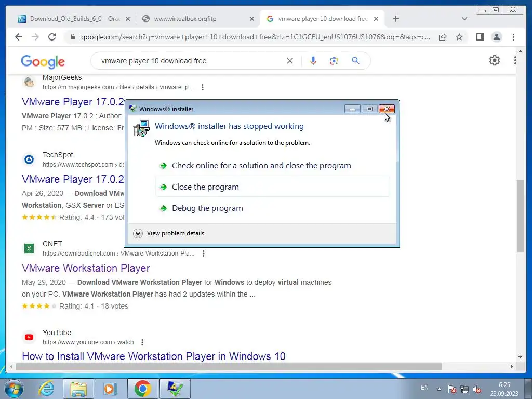
Task: Choose Close the program
Action: point(273,187)
